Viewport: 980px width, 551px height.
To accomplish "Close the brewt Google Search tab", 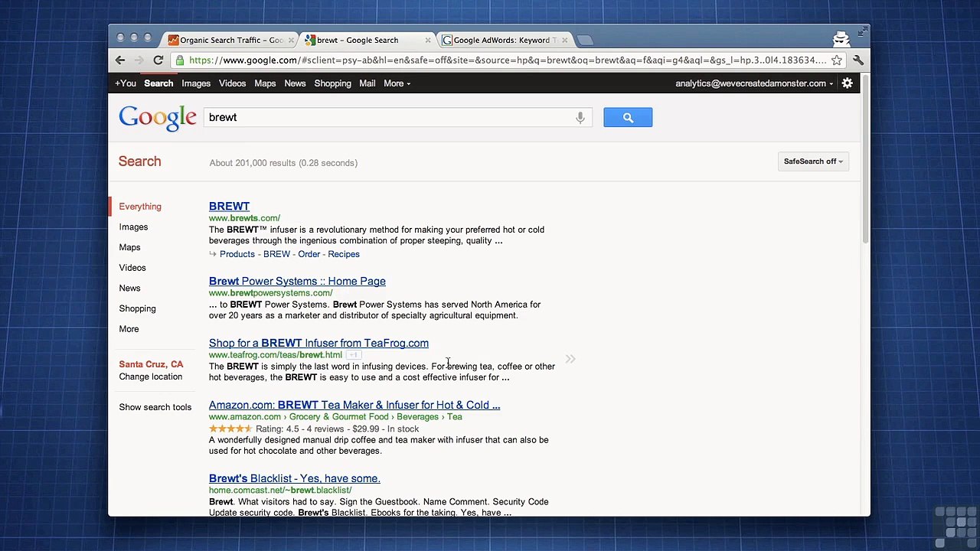I will tap(428, 40).
